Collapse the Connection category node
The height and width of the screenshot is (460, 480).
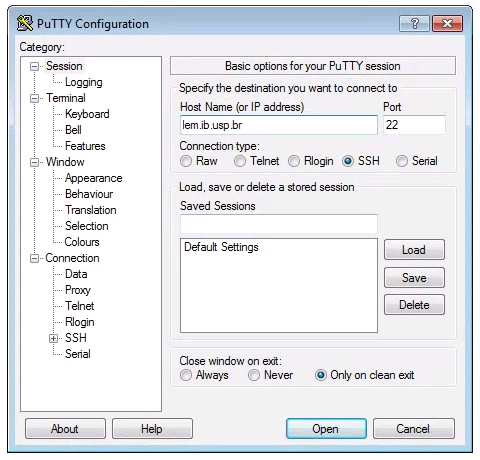click(34, 258)
